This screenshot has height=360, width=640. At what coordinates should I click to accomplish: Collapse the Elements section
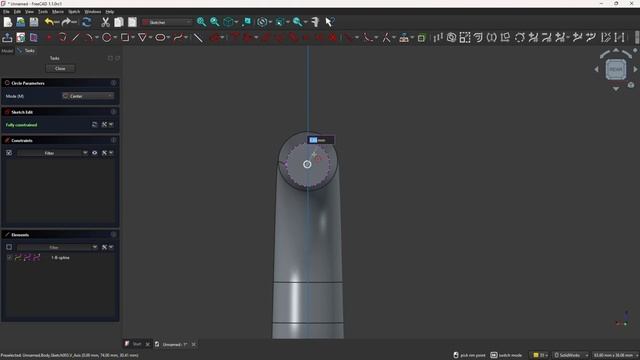coord(113,235)
